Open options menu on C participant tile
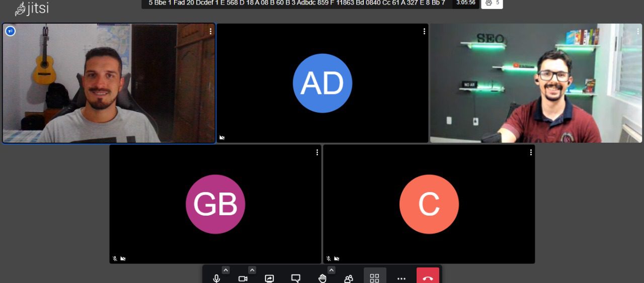 (531, 152)
